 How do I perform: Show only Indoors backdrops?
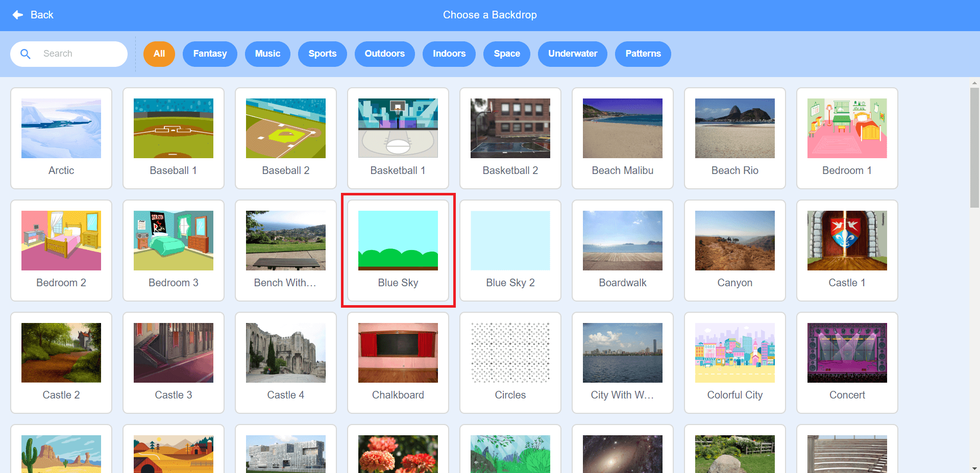point(449,54)
